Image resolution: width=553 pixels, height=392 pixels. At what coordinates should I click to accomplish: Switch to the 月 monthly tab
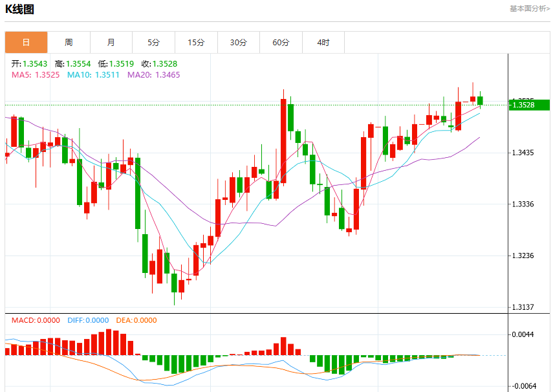(x=111, y=42)
